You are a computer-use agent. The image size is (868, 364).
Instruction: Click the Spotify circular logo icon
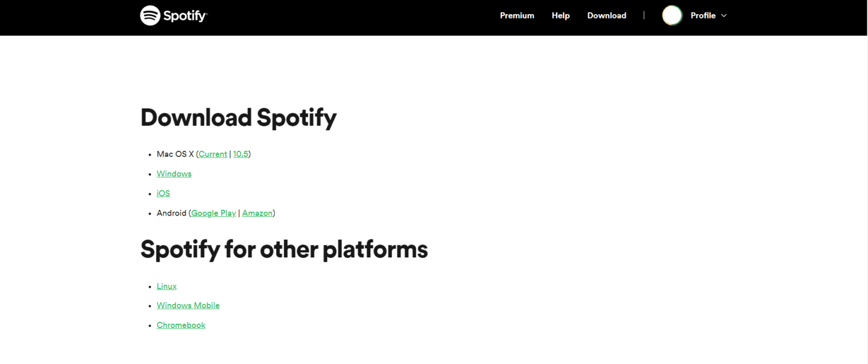[x=149, y=15]
